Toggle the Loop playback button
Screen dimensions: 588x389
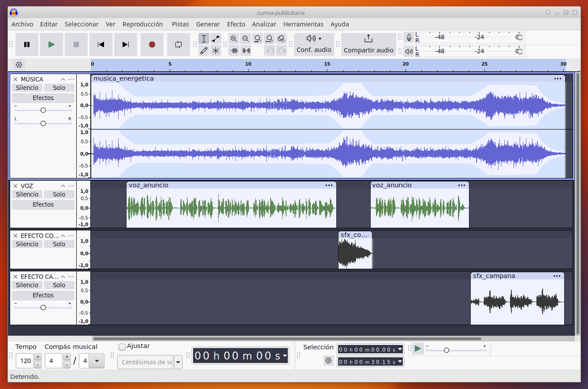coord(179,44)
